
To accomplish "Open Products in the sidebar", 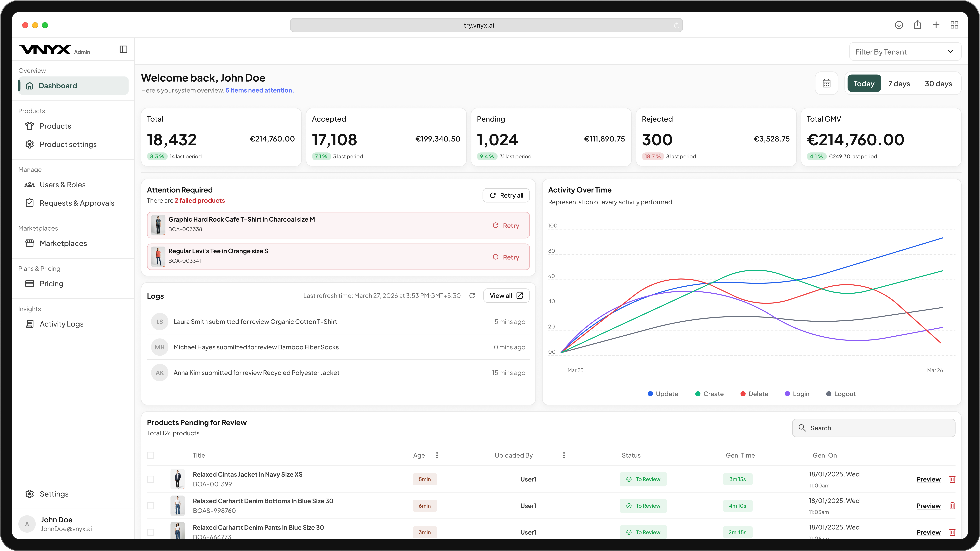I will tap(73, 126).
